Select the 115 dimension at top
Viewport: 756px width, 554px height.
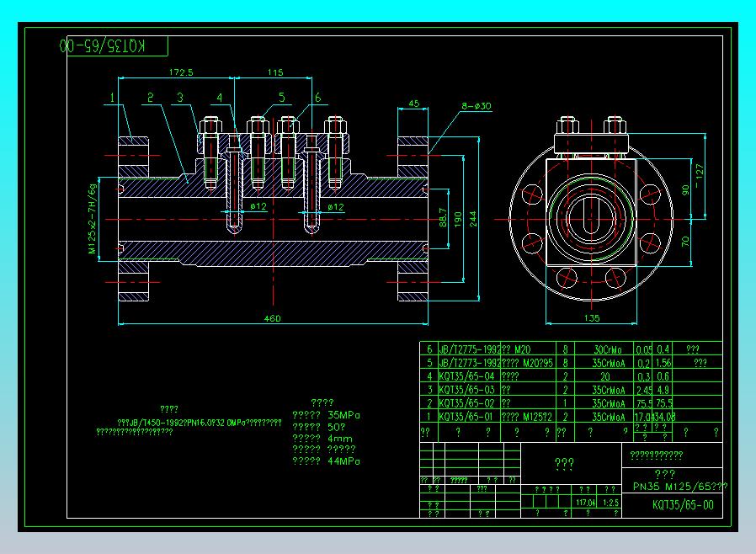tap(274, 73)
